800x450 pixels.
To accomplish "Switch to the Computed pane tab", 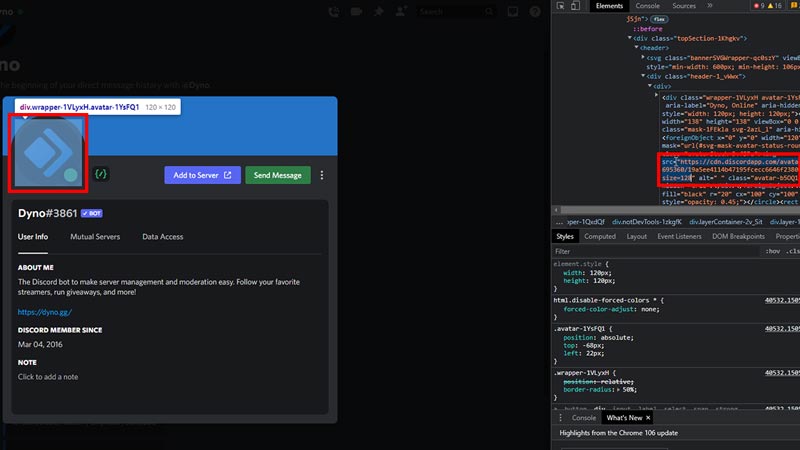I will [600, 236].
